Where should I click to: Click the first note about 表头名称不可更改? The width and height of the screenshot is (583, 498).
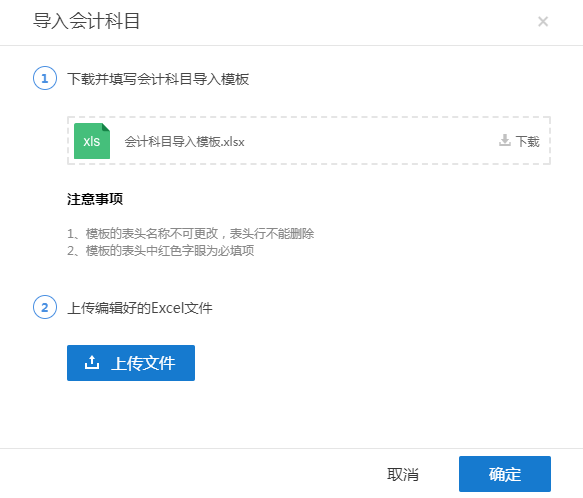click(190, 234)
